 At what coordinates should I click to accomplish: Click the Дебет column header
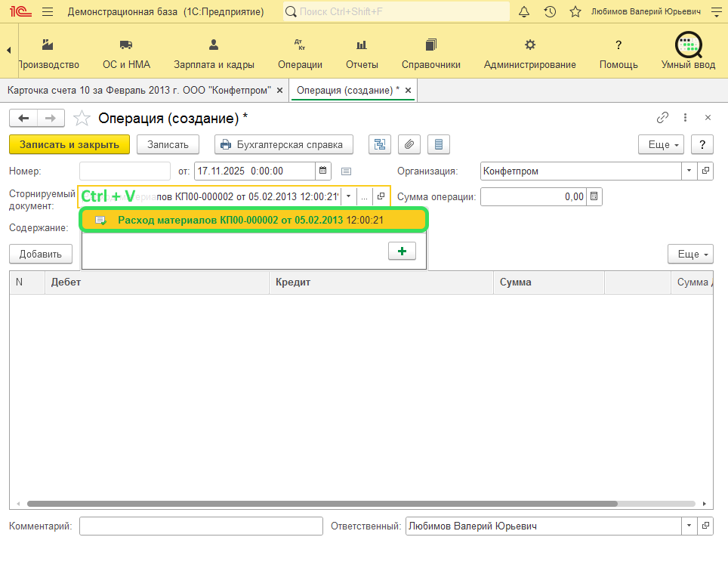(x=157, y=282)
